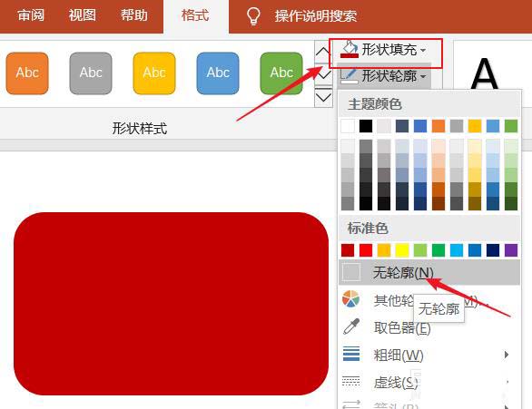Switch to the 视图 tab
The width and height of the screenshot is (532, 409).
82,15
